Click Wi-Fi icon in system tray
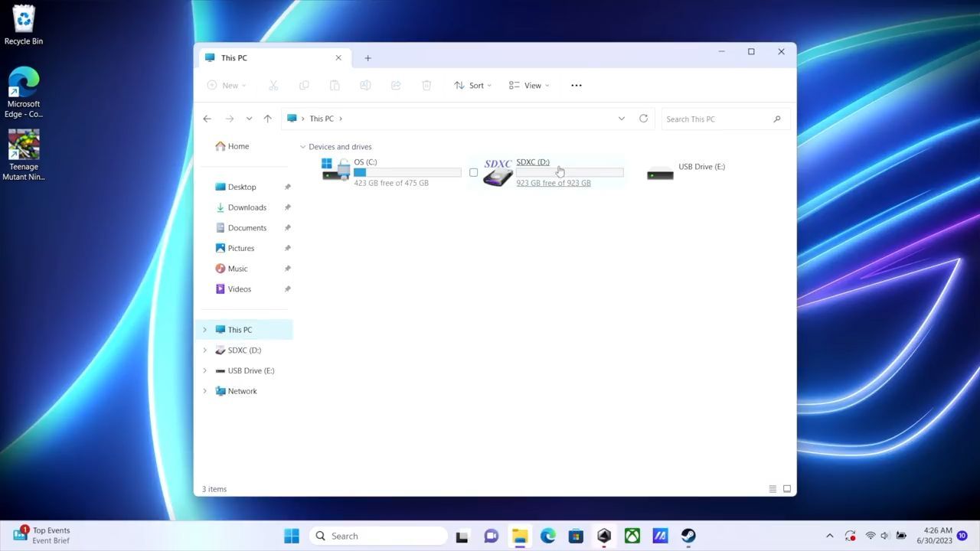This screenshot has width=980, height=551. (x=871, y=536)
